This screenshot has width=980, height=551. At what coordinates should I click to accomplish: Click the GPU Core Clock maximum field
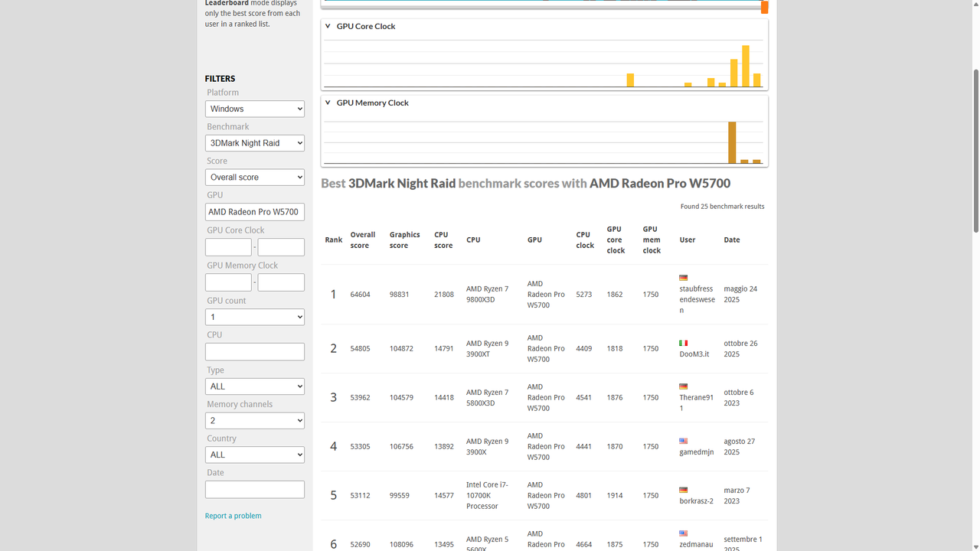[x=281, y=247]
